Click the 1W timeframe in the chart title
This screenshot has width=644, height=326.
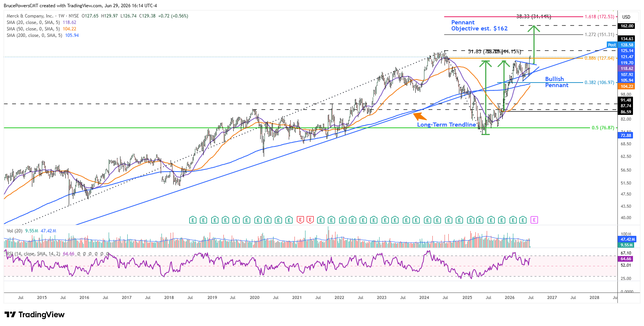click(x=61, y=16)
